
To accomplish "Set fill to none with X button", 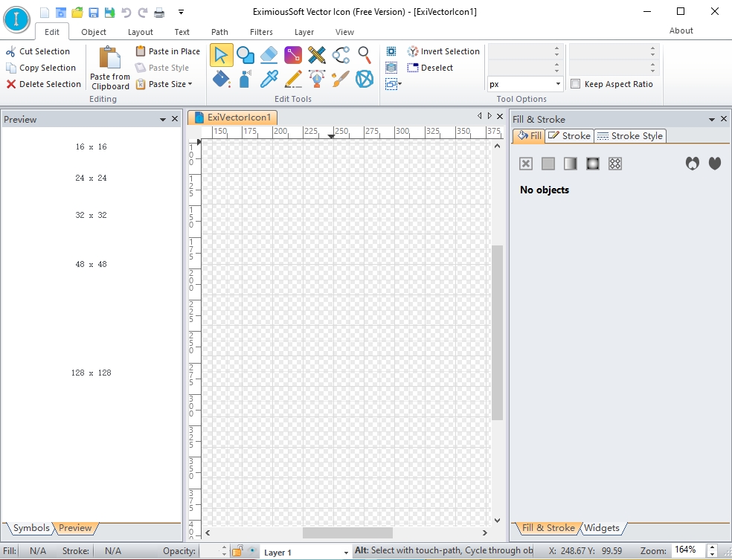I will pos(526,164).
